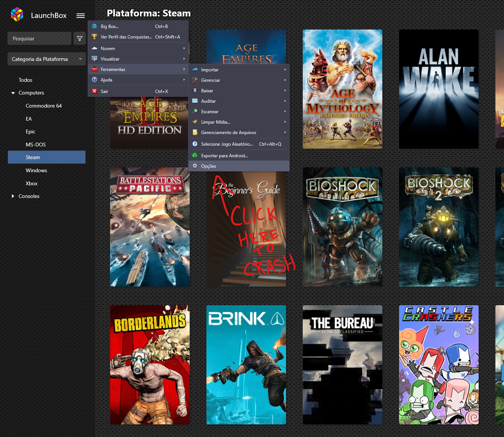Click the Importar arrow icon
Screen dimensions: 504x437
click(x=195, y=69)
